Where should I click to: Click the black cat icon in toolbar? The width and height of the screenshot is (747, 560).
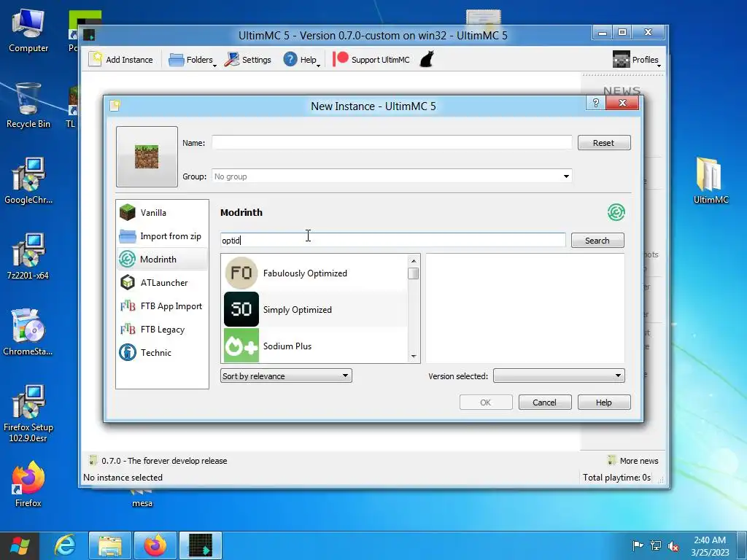[x=427, y=60]
